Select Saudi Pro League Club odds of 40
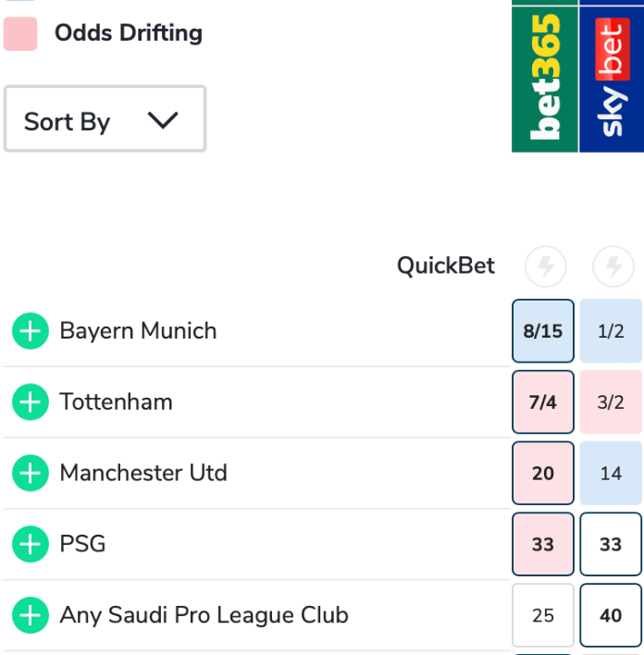Screen dimensions: 644x655 611,615
